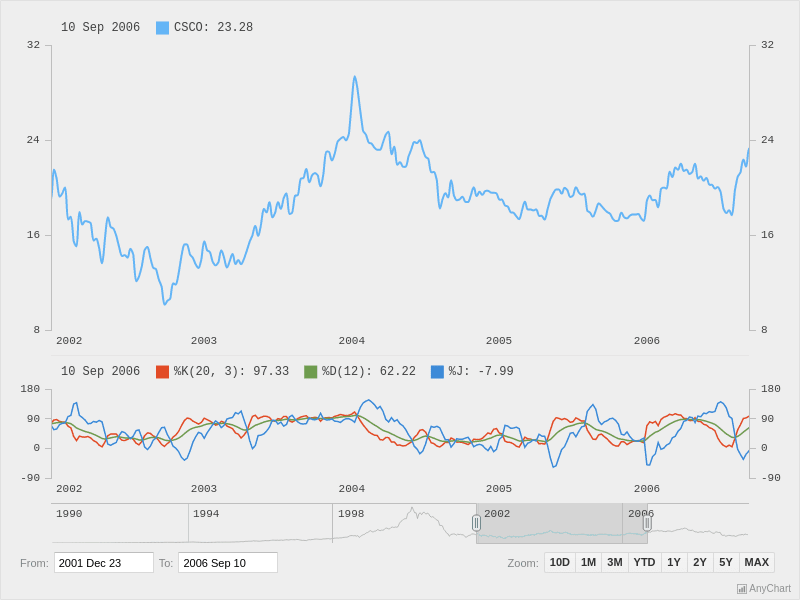Click the Zoom: label text

coord(523,563)
